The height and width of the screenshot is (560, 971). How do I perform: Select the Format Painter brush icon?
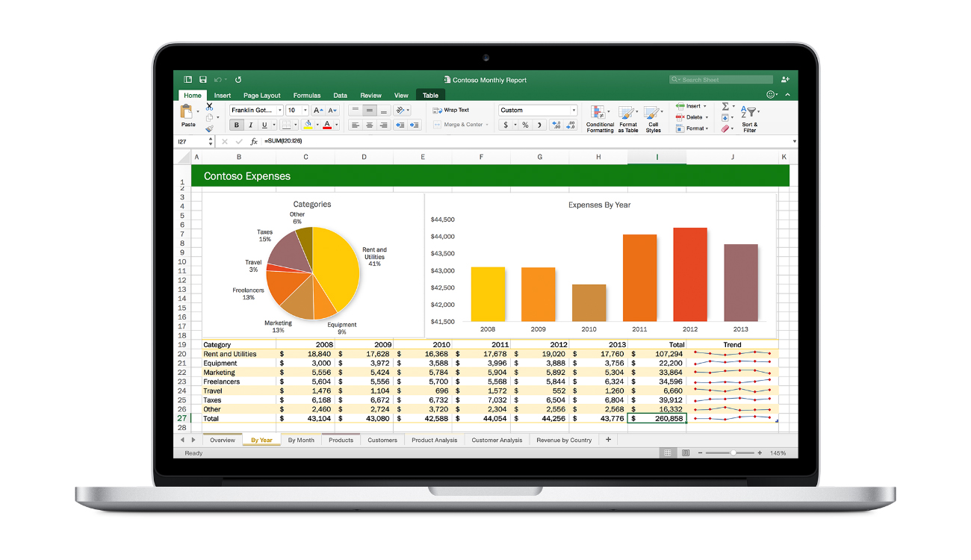click(209, 128)
